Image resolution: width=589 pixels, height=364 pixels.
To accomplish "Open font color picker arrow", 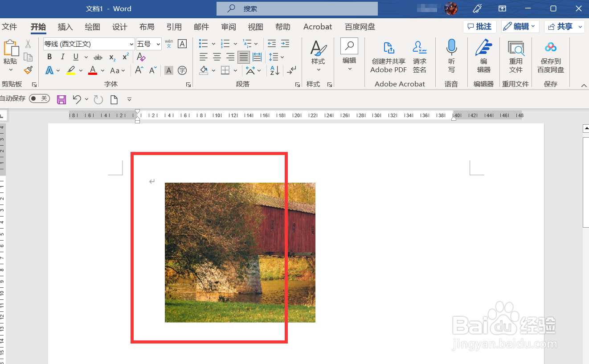I will pyautogui.click(x=102, y=70).
